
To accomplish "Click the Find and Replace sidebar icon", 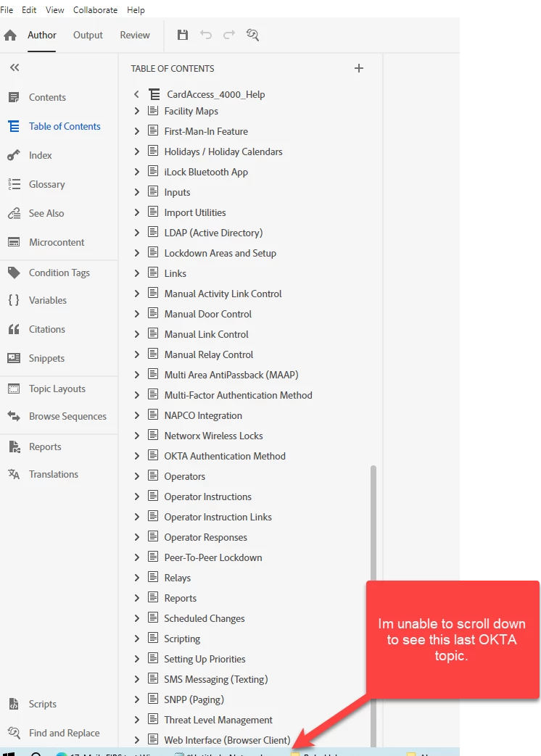I will click(x=14, y=733).
